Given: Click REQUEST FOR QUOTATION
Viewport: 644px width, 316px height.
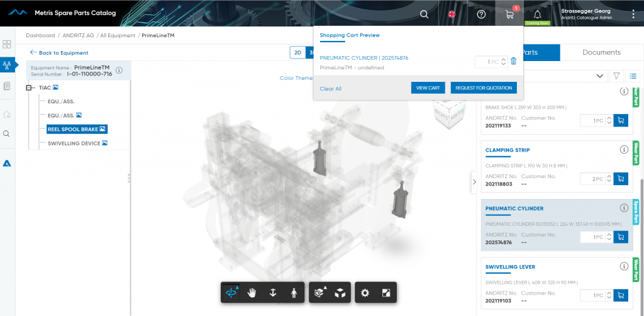Looking at the screenshot, I should pyautogui.click(x=484, y=88).
